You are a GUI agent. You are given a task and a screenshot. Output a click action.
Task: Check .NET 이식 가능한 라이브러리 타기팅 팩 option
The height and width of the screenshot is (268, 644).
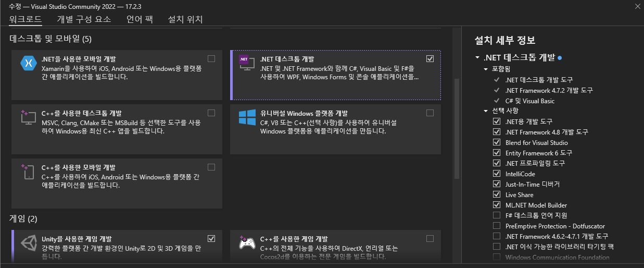click(496, 247)
